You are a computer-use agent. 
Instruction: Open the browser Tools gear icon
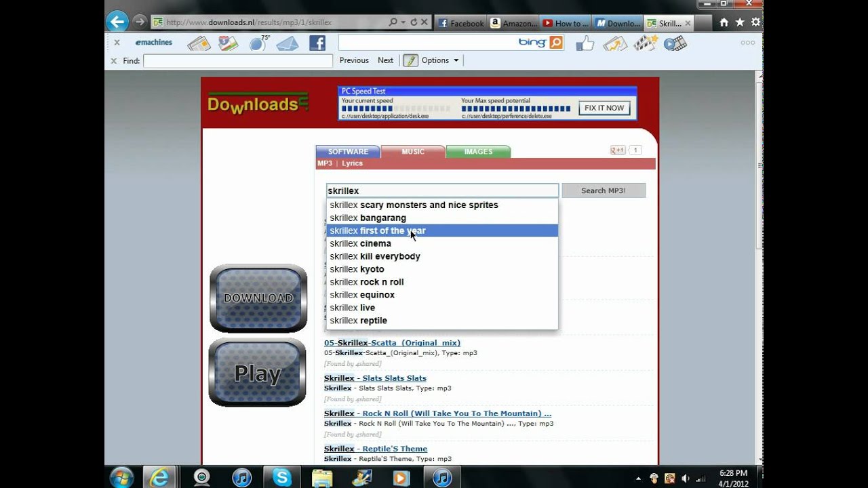[x=755, y=22]
